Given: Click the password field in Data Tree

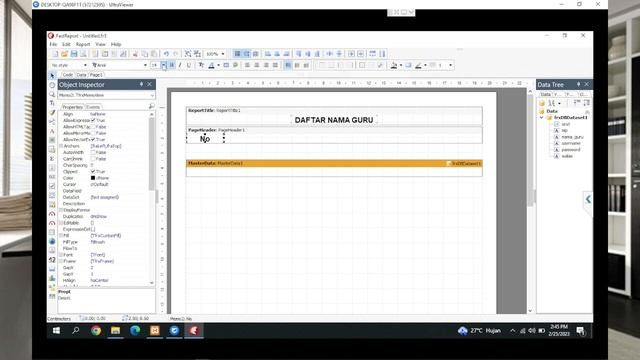Looking at the screenshot, I should [571, 150].
